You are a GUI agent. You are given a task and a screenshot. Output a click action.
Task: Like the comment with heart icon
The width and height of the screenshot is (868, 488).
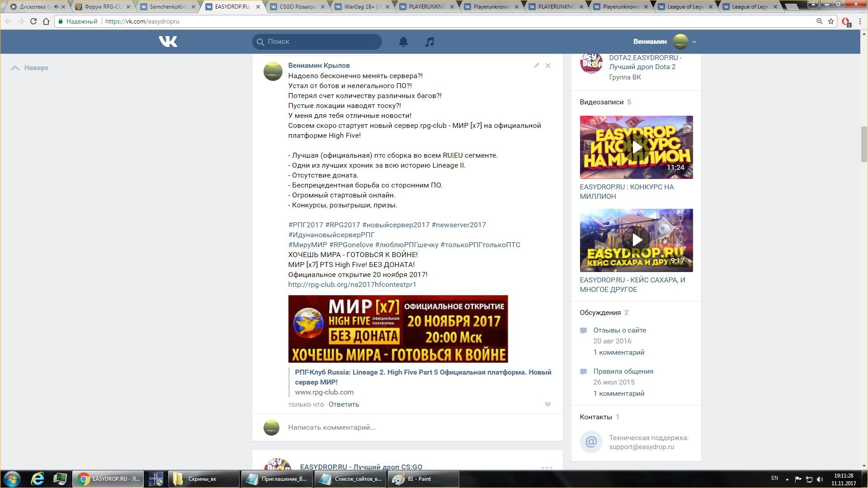tap(547, 404)
